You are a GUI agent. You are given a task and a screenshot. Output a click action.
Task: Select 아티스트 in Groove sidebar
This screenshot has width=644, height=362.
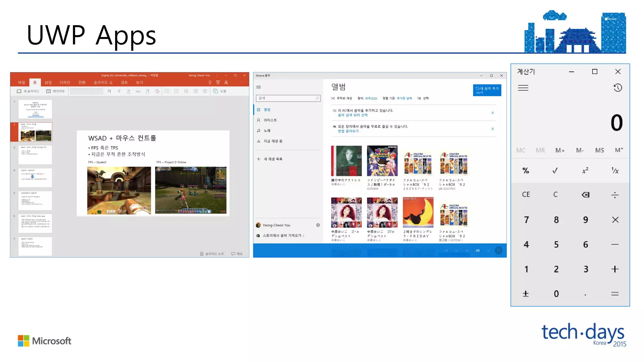(270, 120)
